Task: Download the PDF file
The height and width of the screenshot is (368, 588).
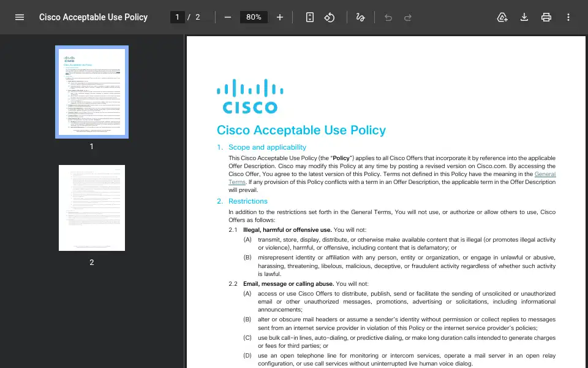Action: tap(524, 17)
